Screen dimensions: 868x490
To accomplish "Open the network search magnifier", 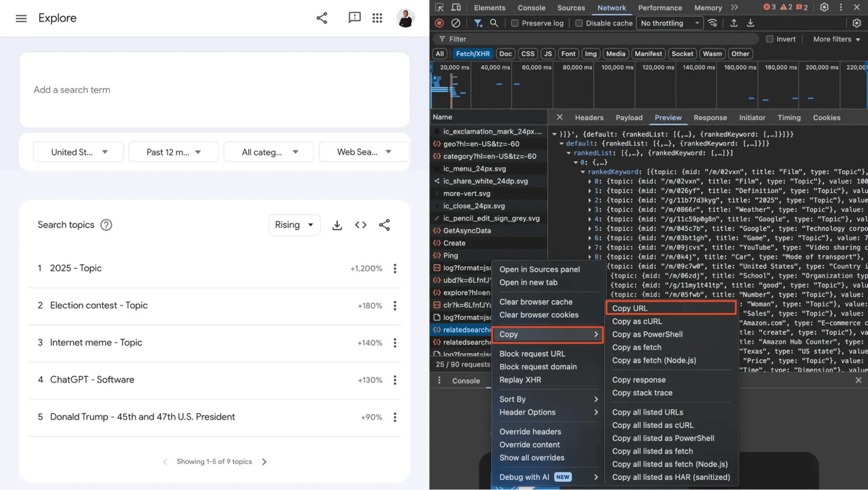I will pyautogui.click(x=494, y=23).
